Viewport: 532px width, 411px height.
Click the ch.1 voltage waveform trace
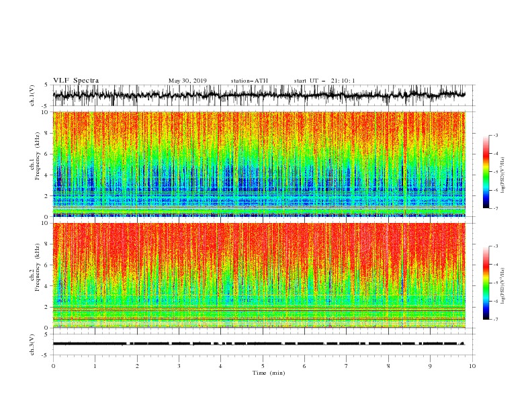(259, 95)
